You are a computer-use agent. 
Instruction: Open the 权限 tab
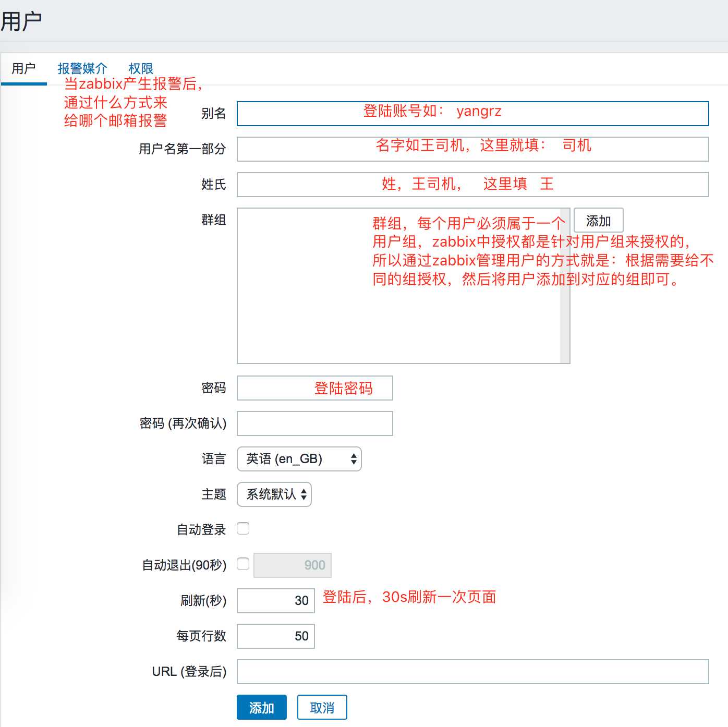[x=141, y=68]
